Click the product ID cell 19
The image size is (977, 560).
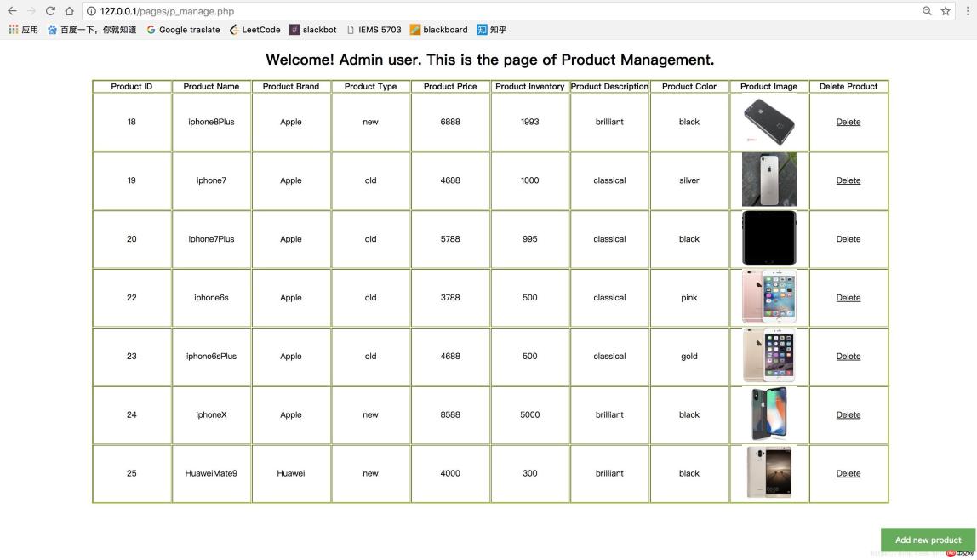131,180
